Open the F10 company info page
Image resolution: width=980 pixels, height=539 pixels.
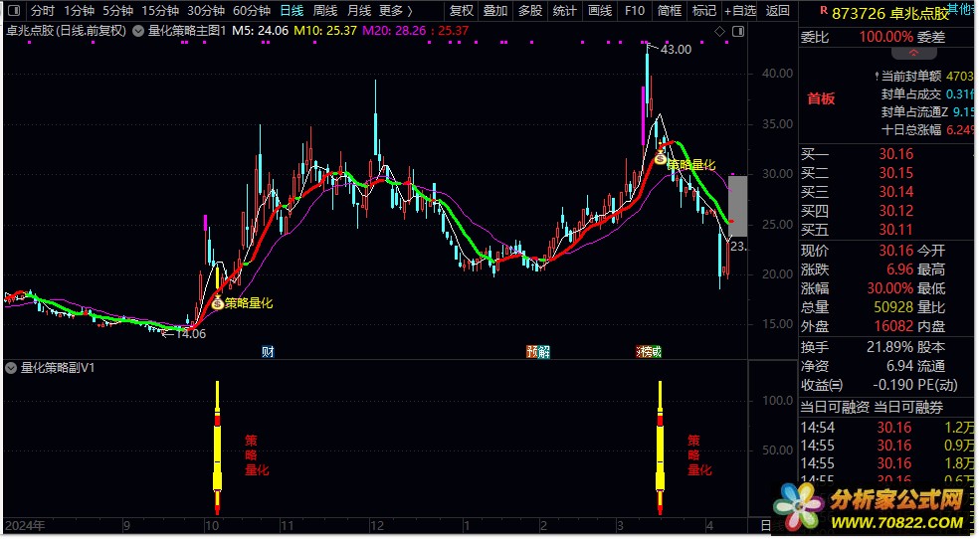(635, 11)
